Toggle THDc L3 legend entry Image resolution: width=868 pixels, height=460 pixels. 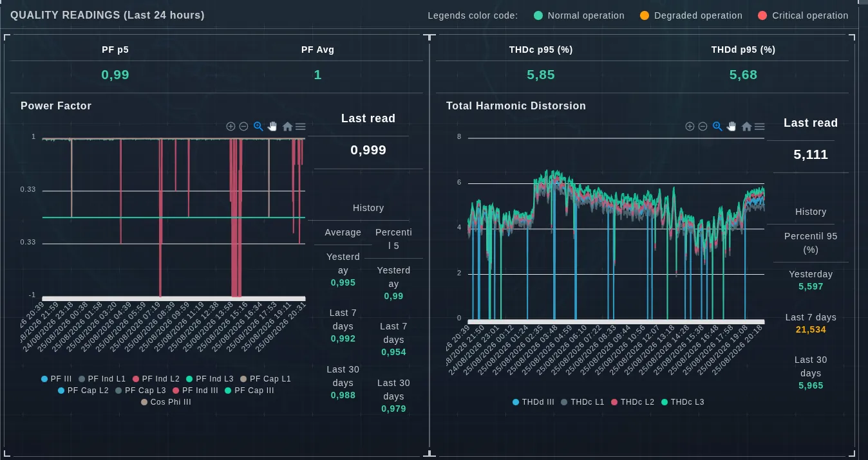[683, 402]
